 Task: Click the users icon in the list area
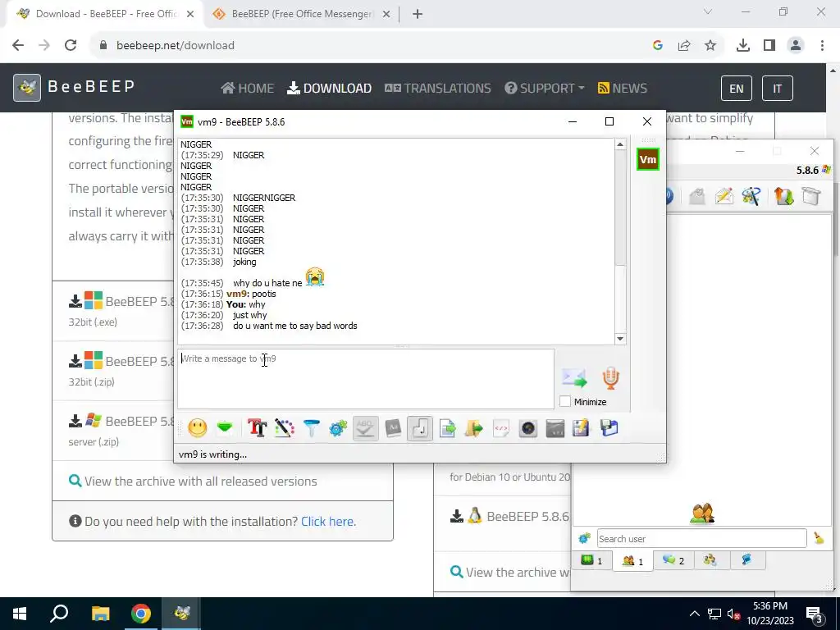click(x=702, y=514)
